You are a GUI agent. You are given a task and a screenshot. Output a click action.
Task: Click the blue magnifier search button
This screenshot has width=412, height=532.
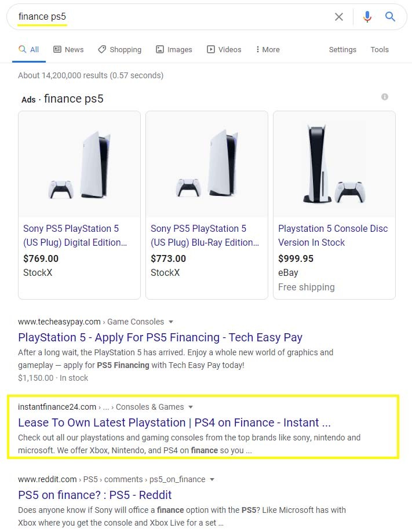(x=390, y=17)
